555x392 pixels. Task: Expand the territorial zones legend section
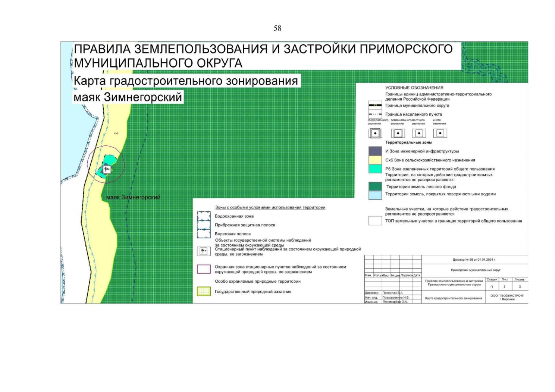coord(409,143)
